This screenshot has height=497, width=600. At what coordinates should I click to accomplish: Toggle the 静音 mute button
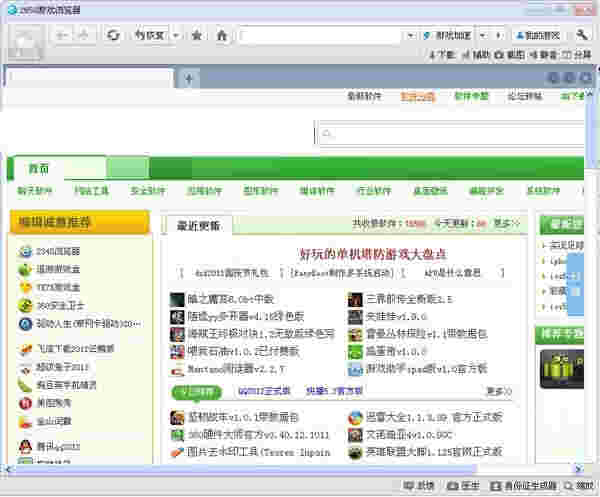[543, 55]
